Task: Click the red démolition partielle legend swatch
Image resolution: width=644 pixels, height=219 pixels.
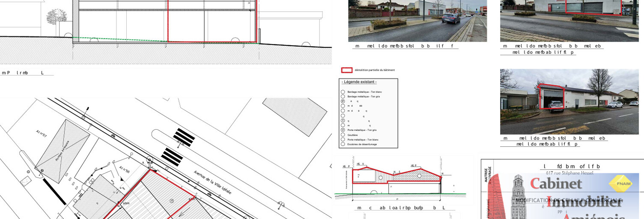Action: pyautogui.click(x=346, y=70)
